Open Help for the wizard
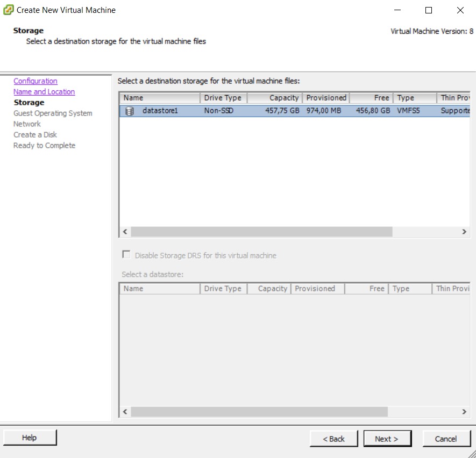Image resolution: width=476 pixels, height=458 pixels. pyautogui.click(x=30, y=438)
